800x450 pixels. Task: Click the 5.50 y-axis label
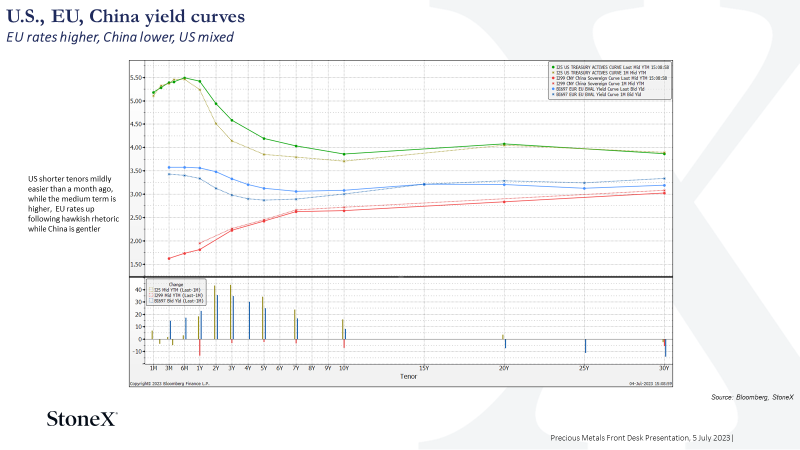[136, 78]
